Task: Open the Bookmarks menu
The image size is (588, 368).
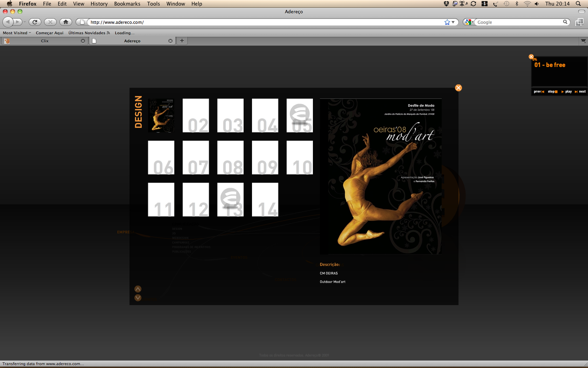Action: 127,4
